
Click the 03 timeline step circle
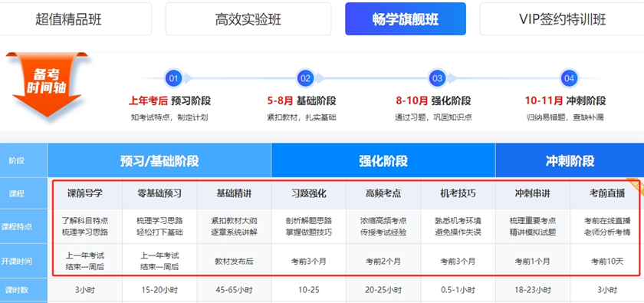pyautogui.click(x=437, y=78)
